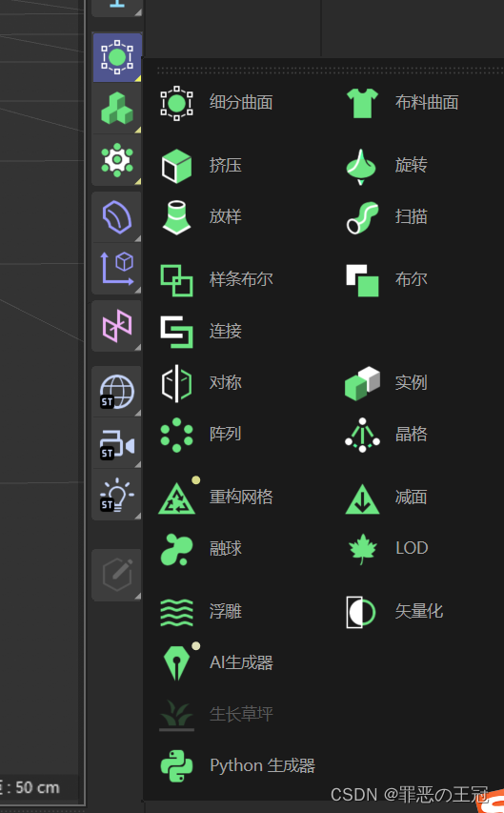Click the 对称 text entry
The image size is (504, 813).
click(226, 382)
